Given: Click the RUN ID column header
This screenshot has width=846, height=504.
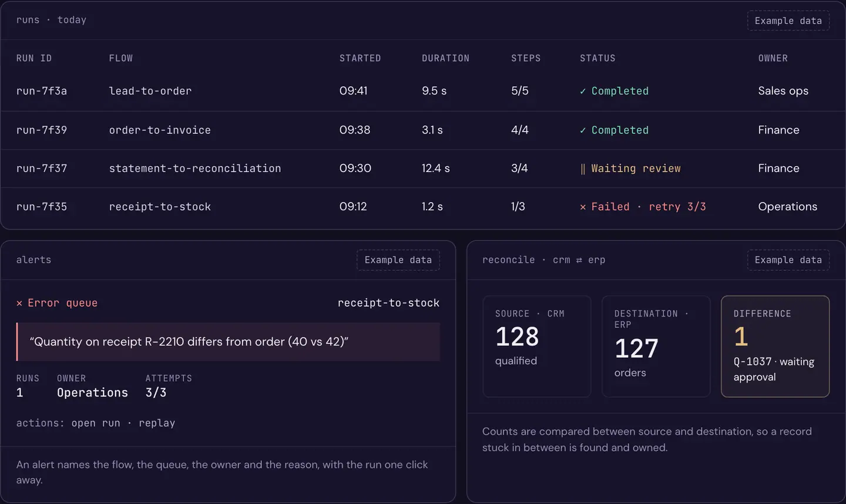Looking at the screenshot, I should 34,58.
